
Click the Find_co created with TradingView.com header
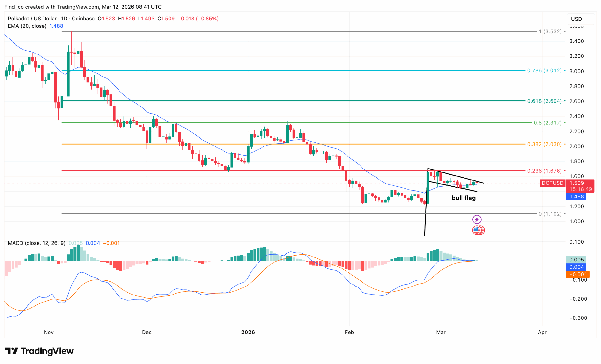tap(83, 7)
